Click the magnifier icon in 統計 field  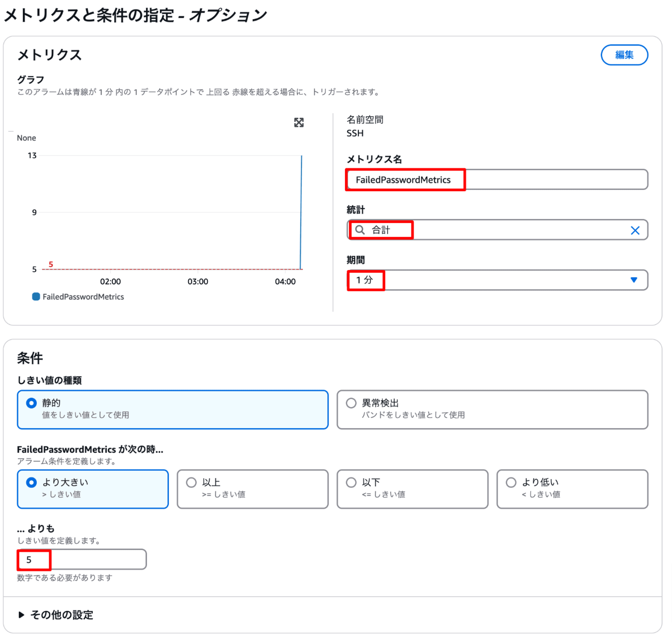tap(360, 229)
